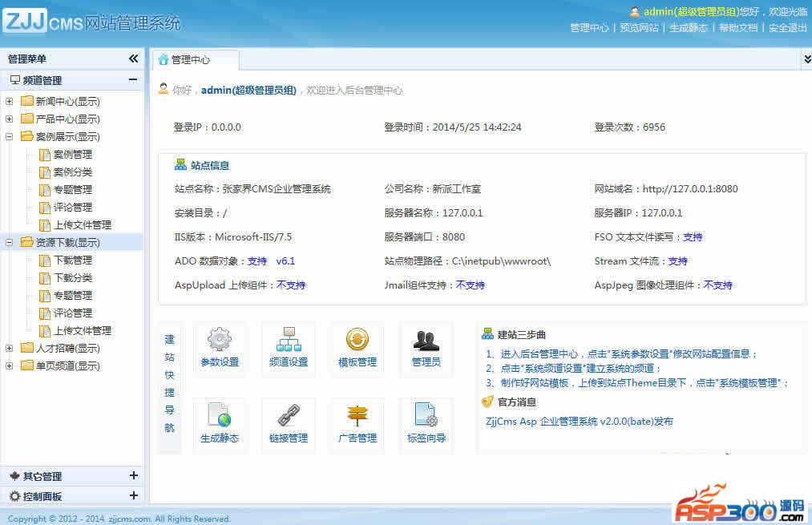
Task: Click the 下载管理 page icon
Action: click(45, 260)
